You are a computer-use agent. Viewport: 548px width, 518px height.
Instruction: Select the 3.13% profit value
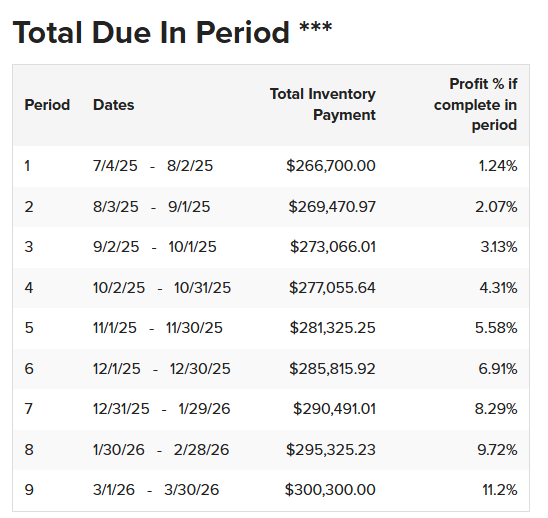point(499,247)
